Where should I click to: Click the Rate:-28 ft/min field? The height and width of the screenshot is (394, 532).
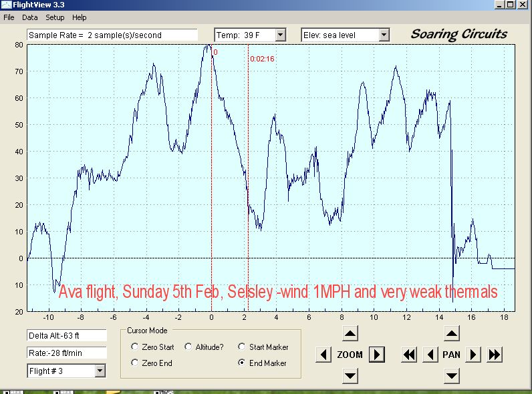pos(67,353)
